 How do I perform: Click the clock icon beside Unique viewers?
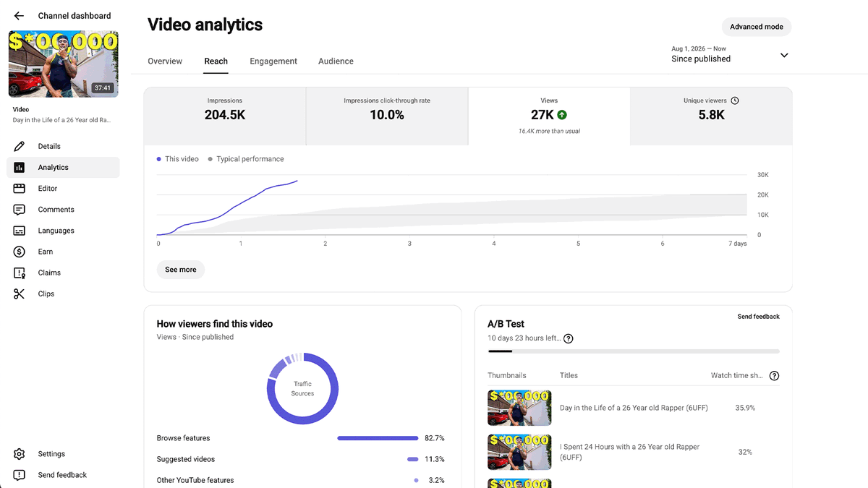click(735, 100)
